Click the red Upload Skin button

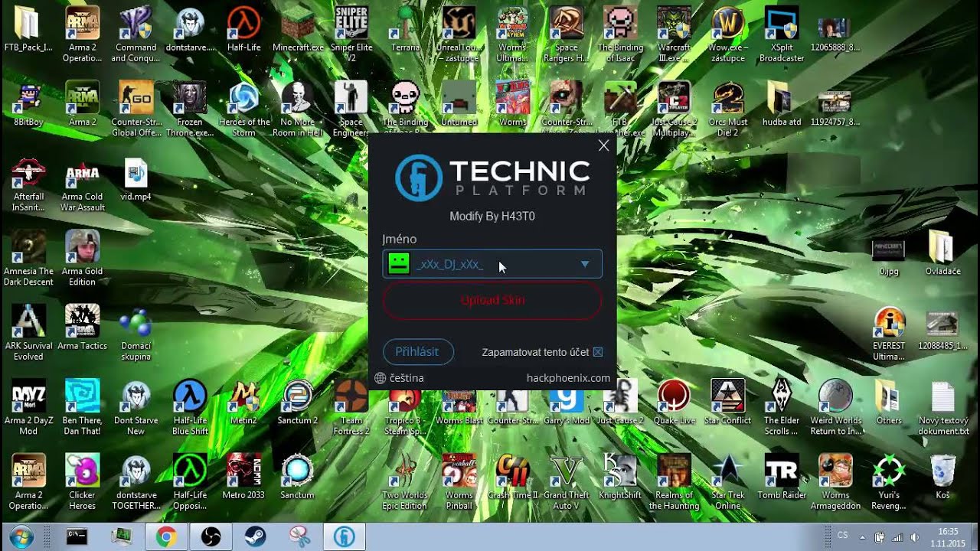coord(492,300)
